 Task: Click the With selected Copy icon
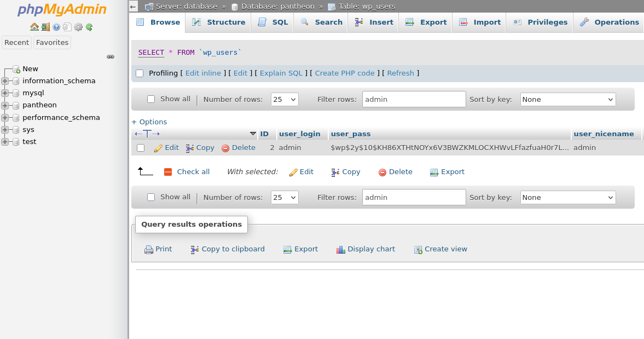click(x=335, y=172)
